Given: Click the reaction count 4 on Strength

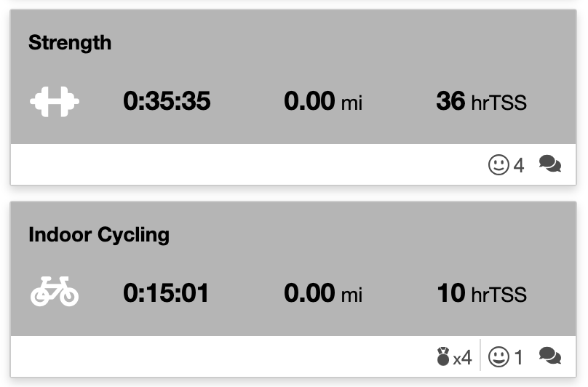Looking at the screenshot, I should [519, 166].
